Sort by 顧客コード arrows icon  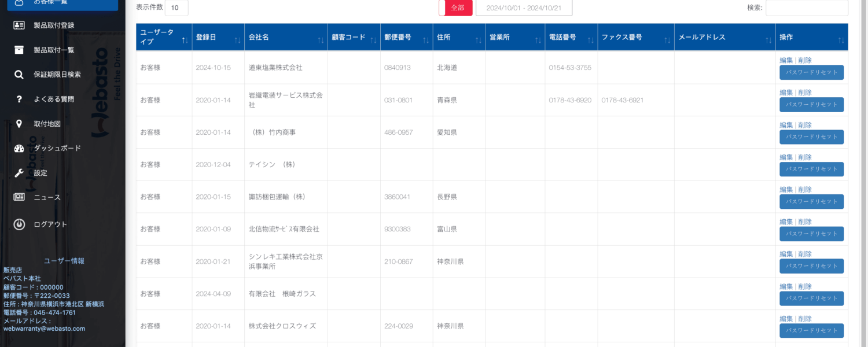374,40
